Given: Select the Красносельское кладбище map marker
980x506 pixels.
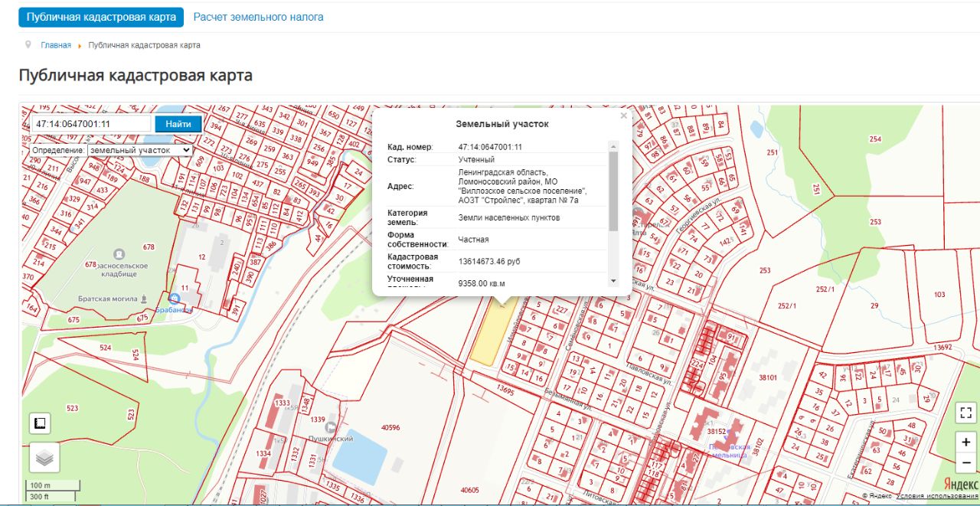Looking at the screenshot, I should 119,253.
